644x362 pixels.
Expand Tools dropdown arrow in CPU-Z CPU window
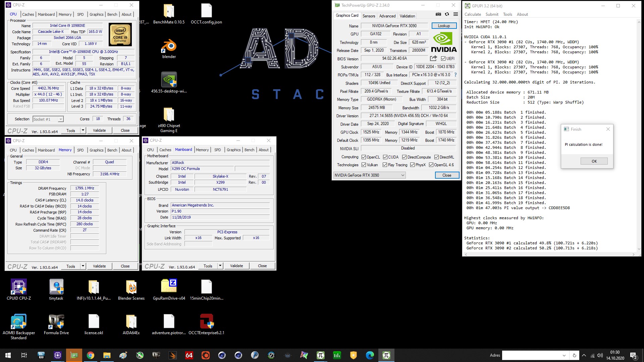(x=83, y=130)
